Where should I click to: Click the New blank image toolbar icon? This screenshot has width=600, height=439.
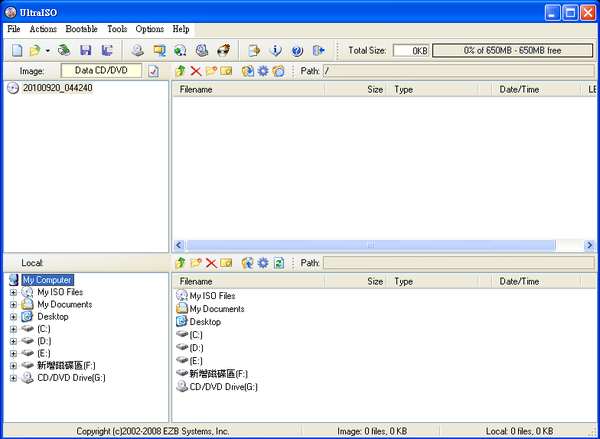pyautogui.click(x=17, y=50)
